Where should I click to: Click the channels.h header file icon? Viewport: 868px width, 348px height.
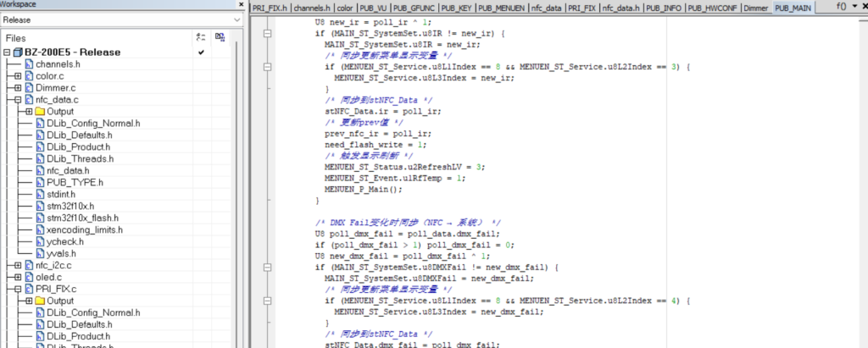coord(29,64)
